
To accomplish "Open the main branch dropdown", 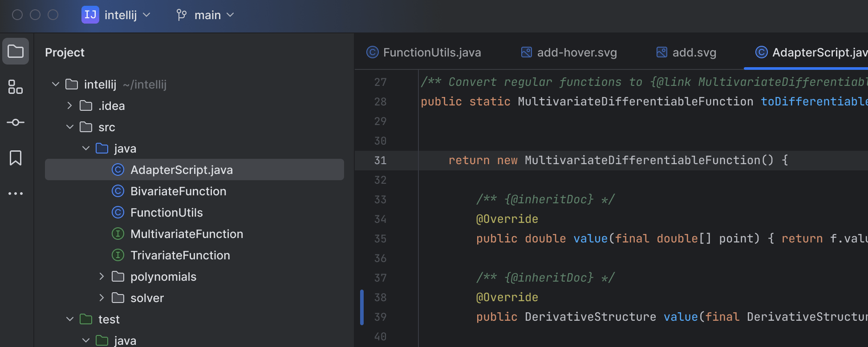I will pos(214,15).
